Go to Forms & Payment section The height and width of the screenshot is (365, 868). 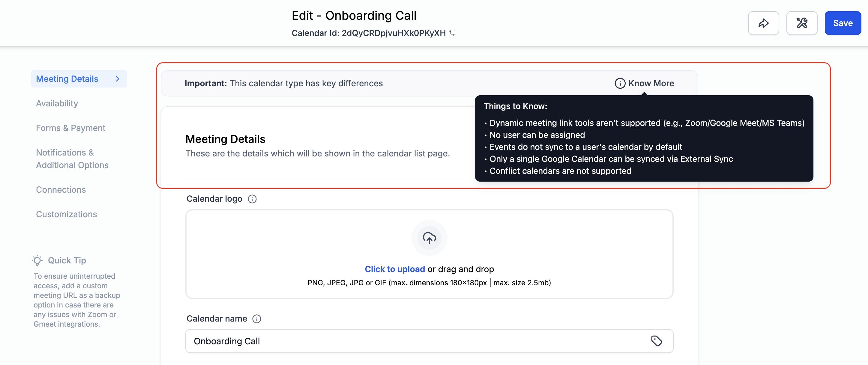pyautogui.click(x=70, y=128)
